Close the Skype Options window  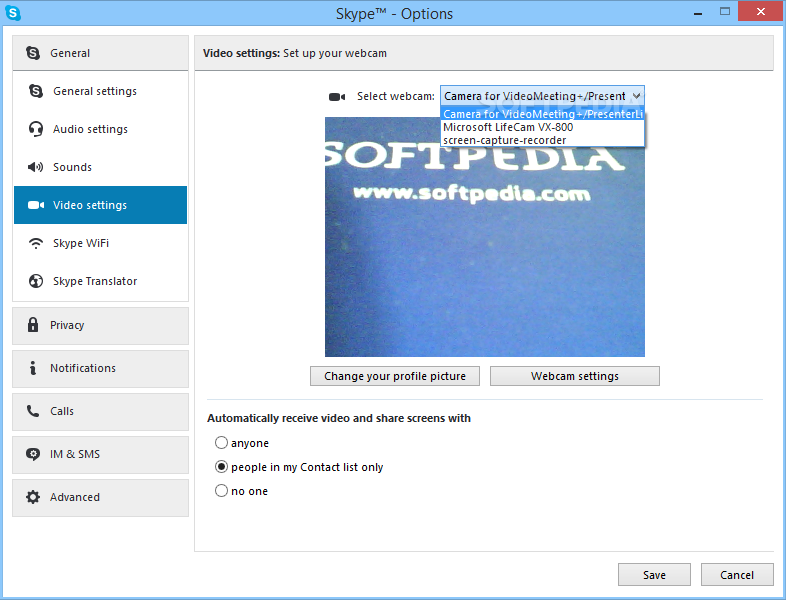760,12
